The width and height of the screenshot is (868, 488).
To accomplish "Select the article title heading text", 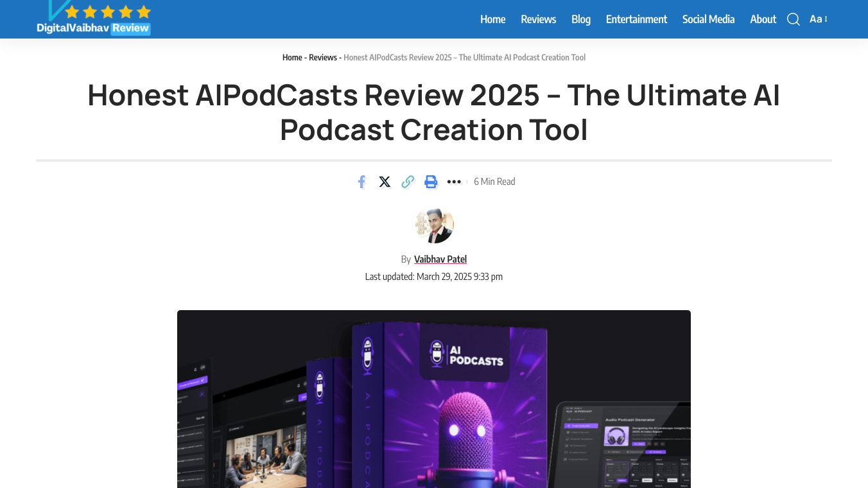I will [x=434, y=112].
